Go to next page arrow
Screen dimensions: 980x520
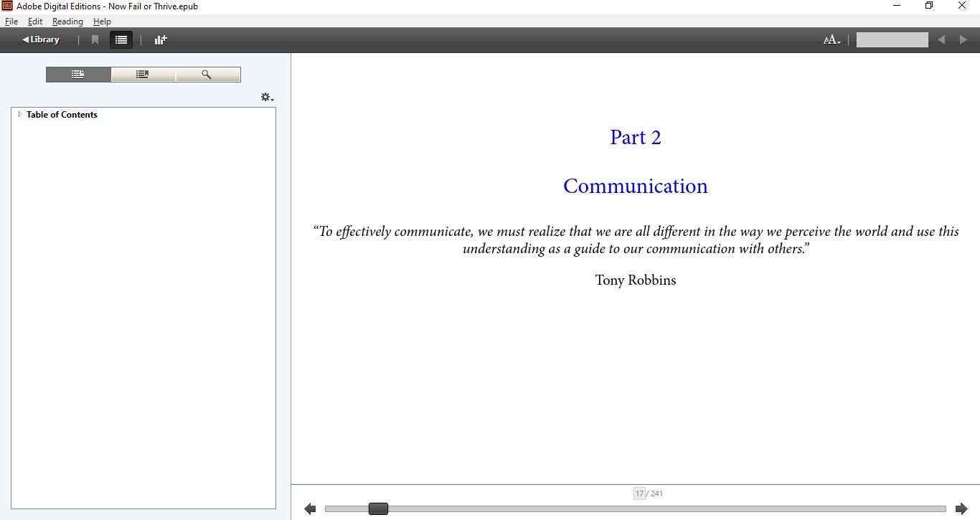tap(961, 509)
